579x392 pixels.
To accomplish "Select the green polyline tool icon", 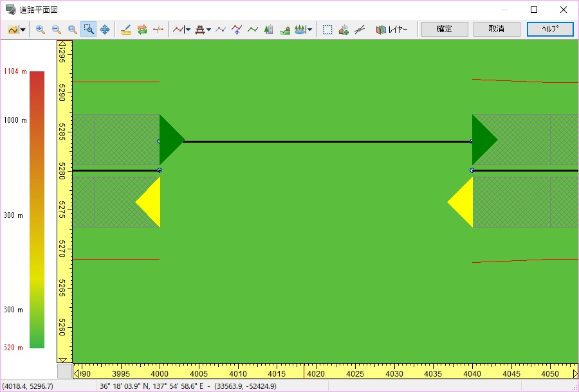I will [253, 30].
